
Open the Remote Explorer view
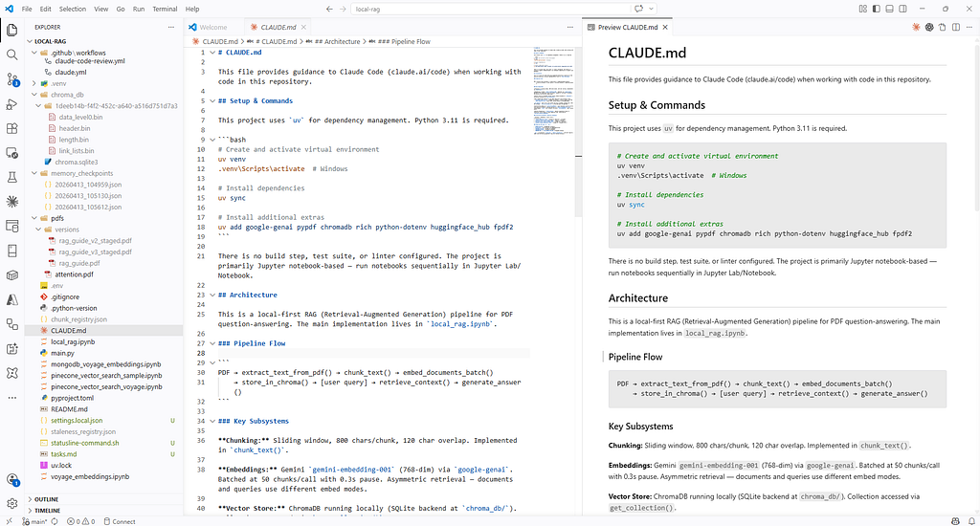(11, 152)
